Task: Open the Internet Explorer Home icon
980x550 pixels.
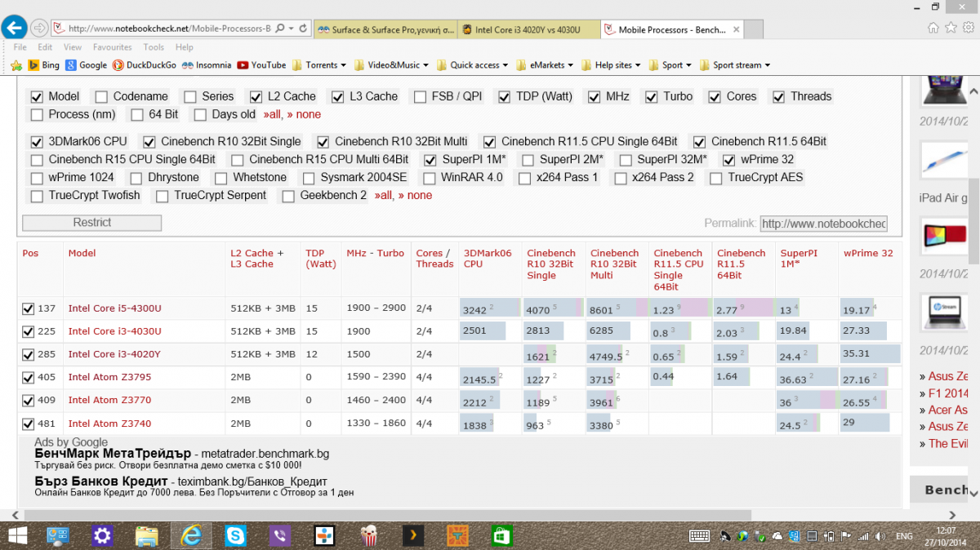Action: (x=933, y=28)
